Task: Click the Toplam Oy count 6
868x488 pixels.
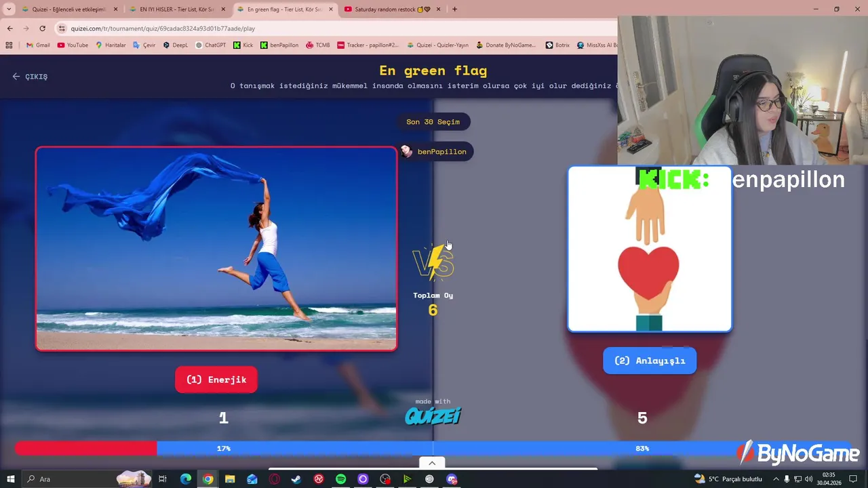Action: (x=433, y=310)
